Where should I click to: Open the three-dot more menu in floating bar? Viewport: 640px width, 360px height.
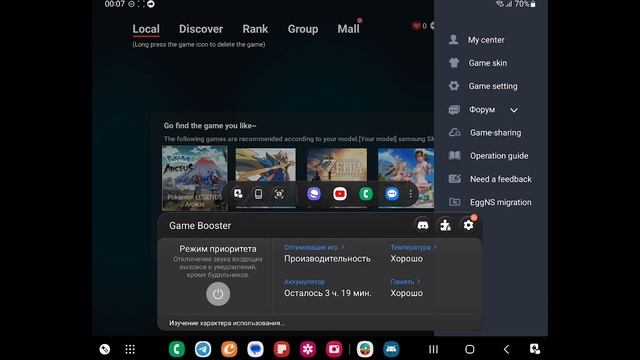coord(410,193)
